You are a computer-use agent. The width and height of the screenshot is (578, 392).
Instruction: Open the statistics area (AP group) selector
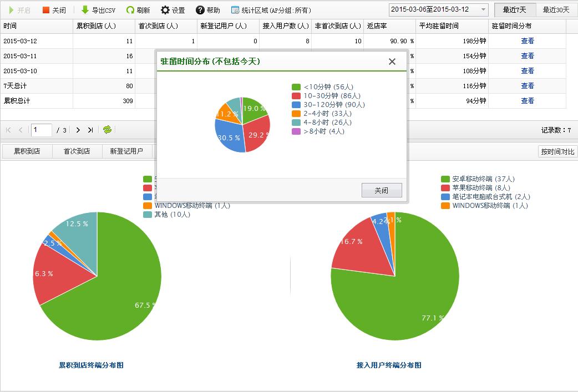point(271,10)
